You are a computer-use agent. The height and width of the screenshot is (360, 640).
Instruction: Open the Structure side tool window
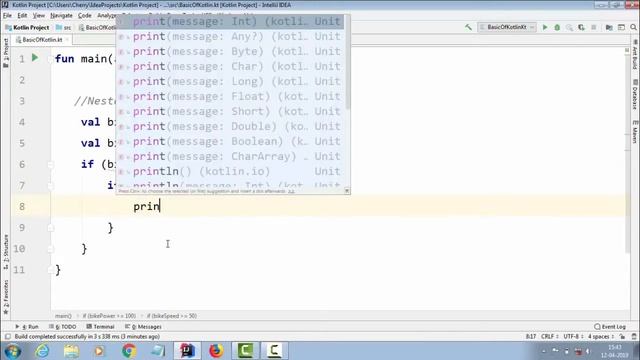pyautogui.click(x=6, y=252)
